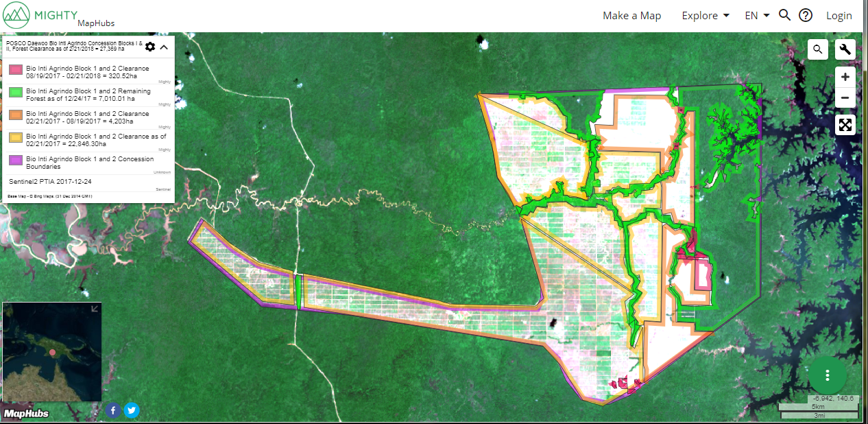Viewport: 868px width, 424px height.
Task: Collapse the legend panel with the chevron
Action: (164, 47)
